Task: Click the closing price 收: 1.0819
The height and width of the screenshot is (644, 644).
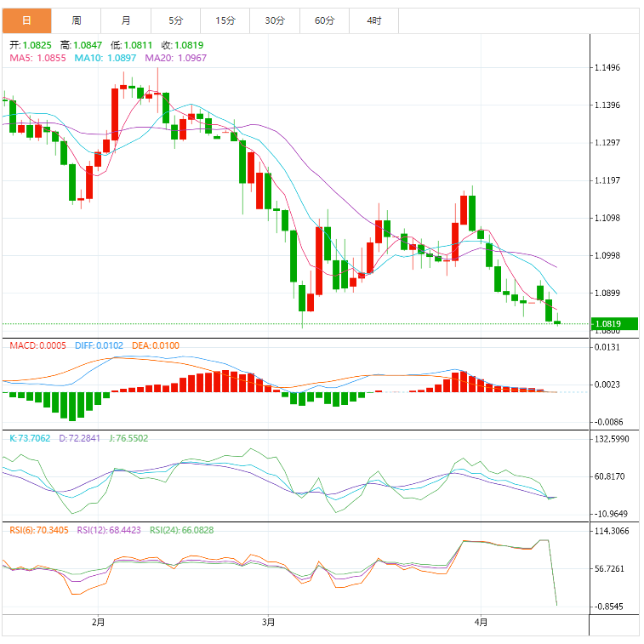Action: point(182,45)
